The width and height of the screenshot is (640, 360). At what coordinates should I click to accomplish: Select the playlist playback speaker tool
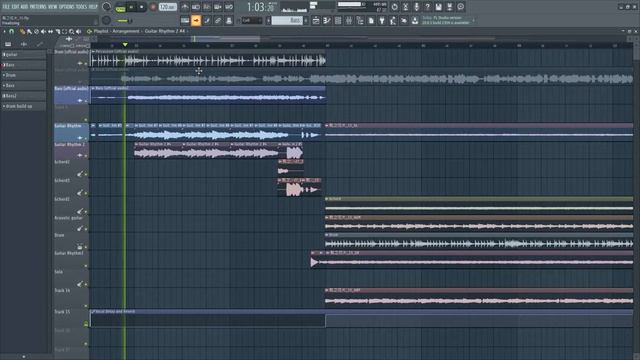[78, 31]
